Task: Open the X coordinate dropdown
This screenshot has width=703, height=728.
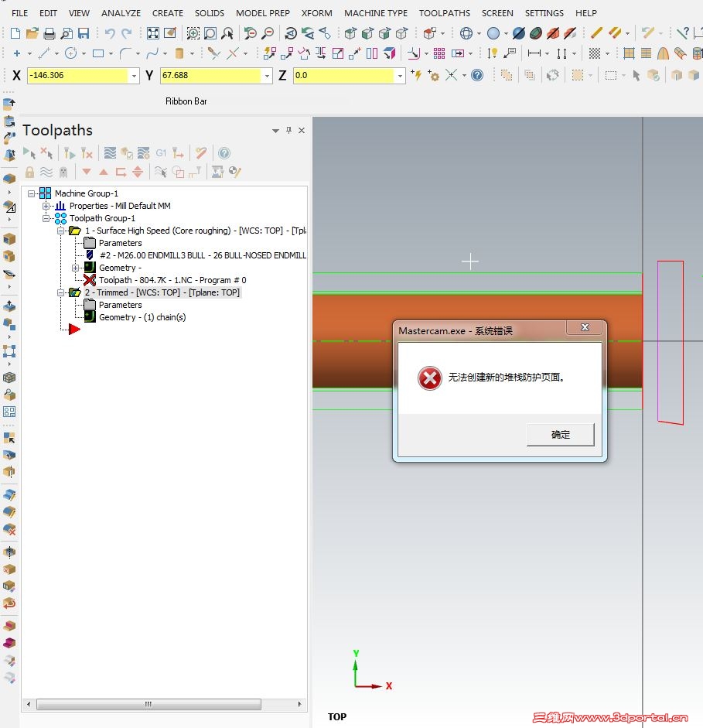Action: point(134,76)
